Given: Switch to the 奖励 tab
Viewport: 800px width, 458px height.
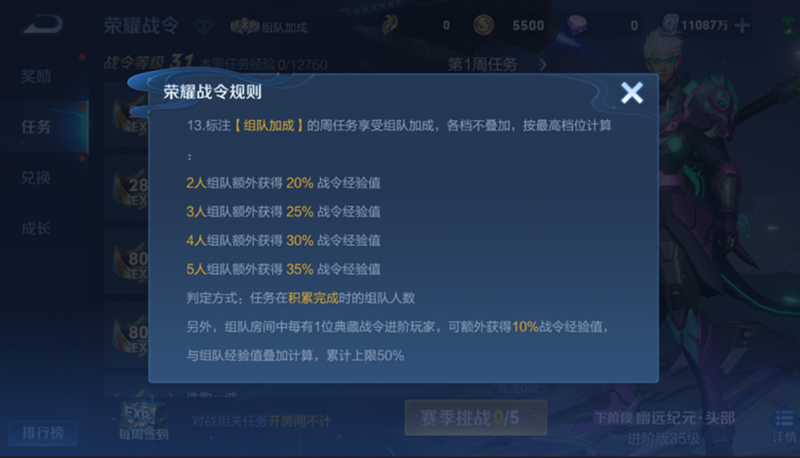Looking at the screenshot, I should tap(36, 76).
